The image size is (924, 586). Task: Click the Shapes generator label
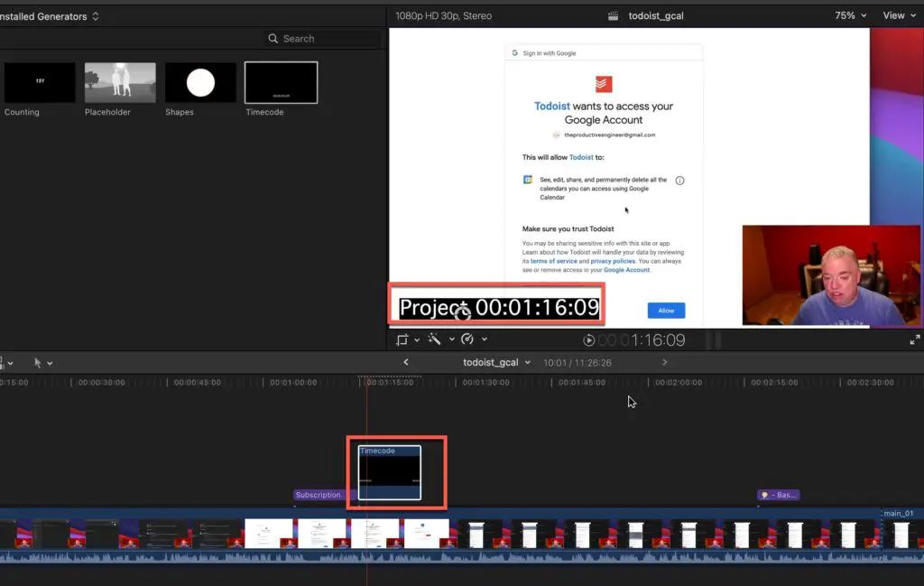(x=180, y=112)
